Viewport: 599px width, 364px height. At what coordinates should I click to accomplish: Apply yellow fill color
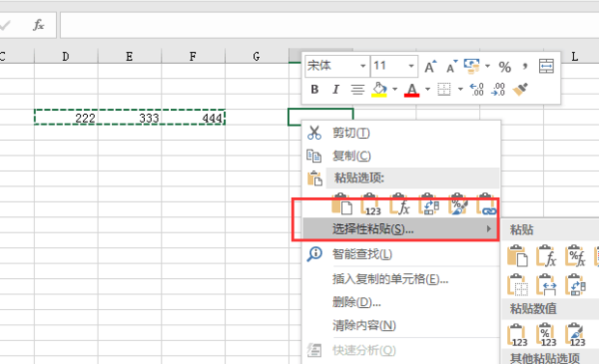pyautogui.click(x=379, y=90)
